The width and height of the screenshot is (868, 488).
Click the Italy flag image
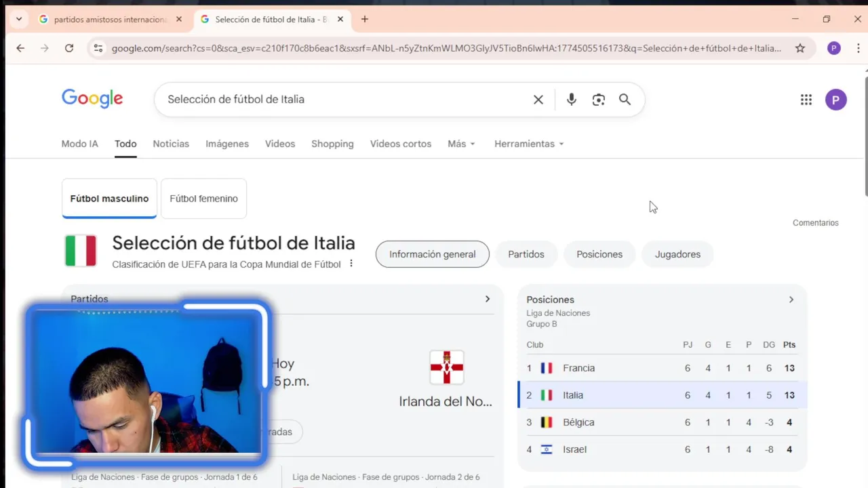tap(81, 251)
